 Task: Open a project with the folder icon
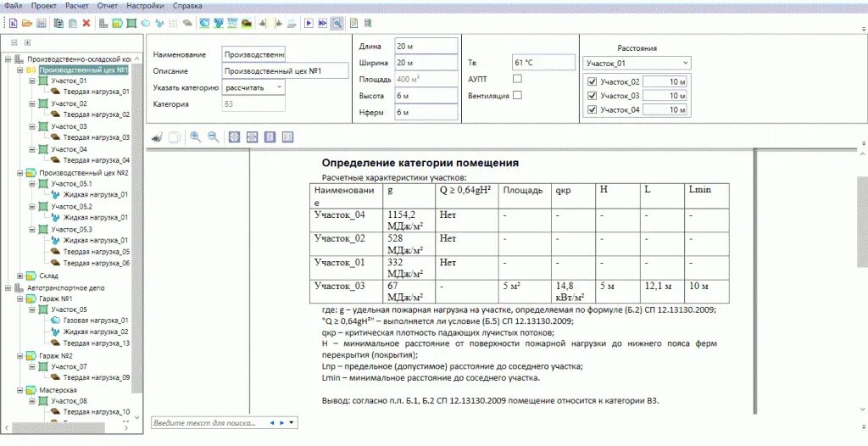click(27, 23)
